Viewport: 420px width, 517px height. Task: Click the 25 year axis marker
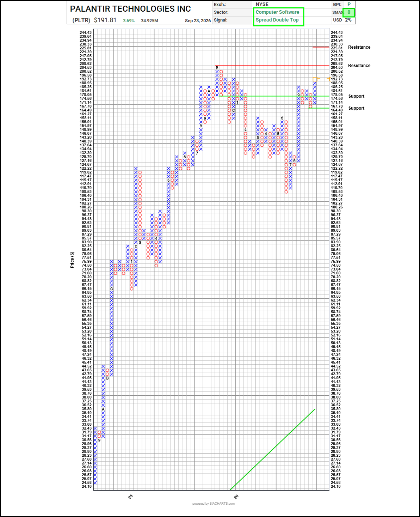(131, 497)
